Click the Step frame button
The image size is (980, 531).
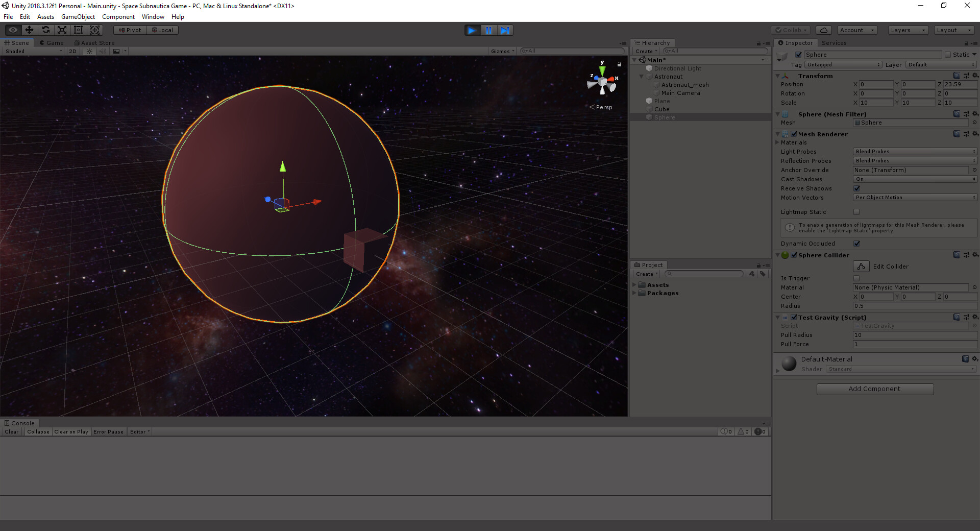point(505,30)
